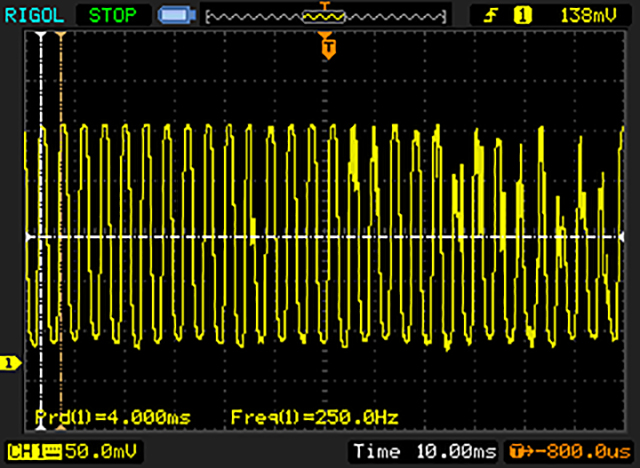Click the small orange T above memory bar

click(x=325, y=6)
